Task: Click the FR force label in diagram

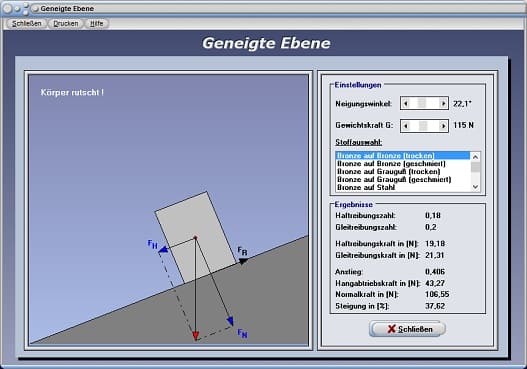Action: (x=242, y=251)
